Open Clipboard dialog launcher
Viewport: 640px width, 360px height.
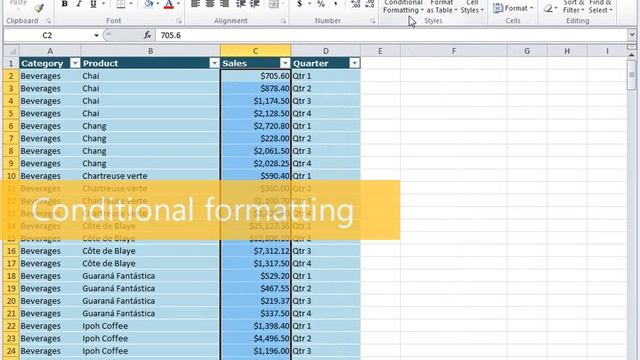(48, 21)
